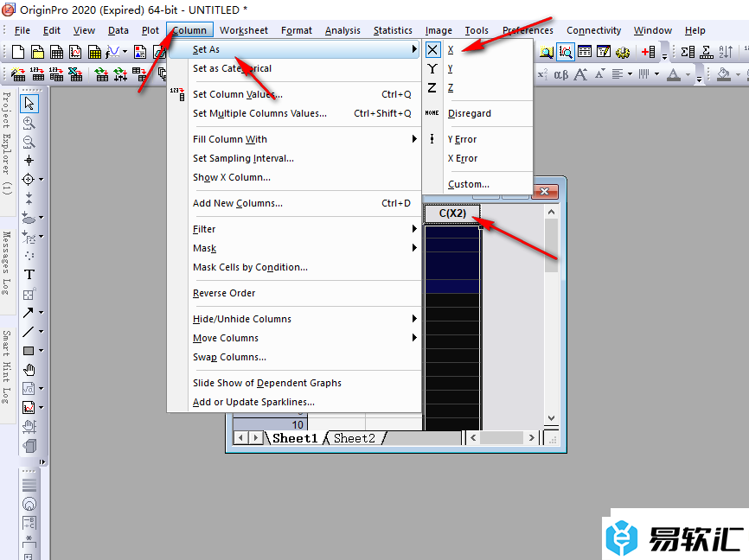749x560 pixels.
Task: Open the Analysis menu
Action: (342, 30)
